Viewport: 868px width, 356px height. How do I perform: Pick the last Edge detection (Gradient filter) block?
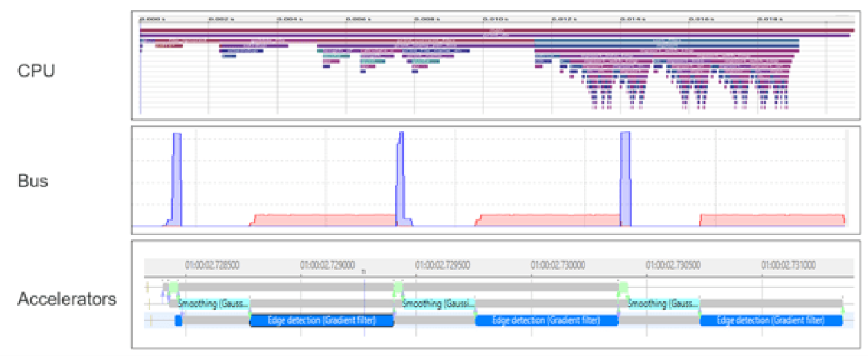(771, 321)
